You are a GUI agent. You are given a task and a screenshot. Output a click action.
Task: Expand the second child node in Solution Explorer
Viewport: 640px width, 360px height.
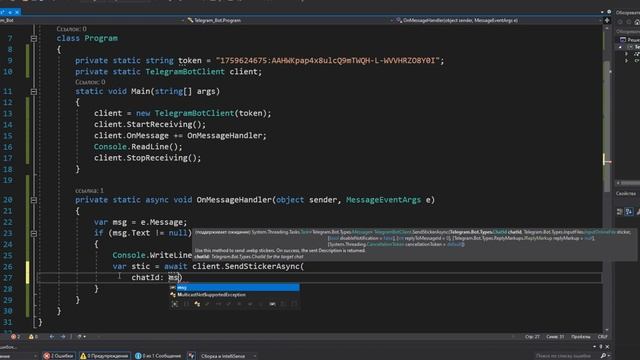click(627, 61)
